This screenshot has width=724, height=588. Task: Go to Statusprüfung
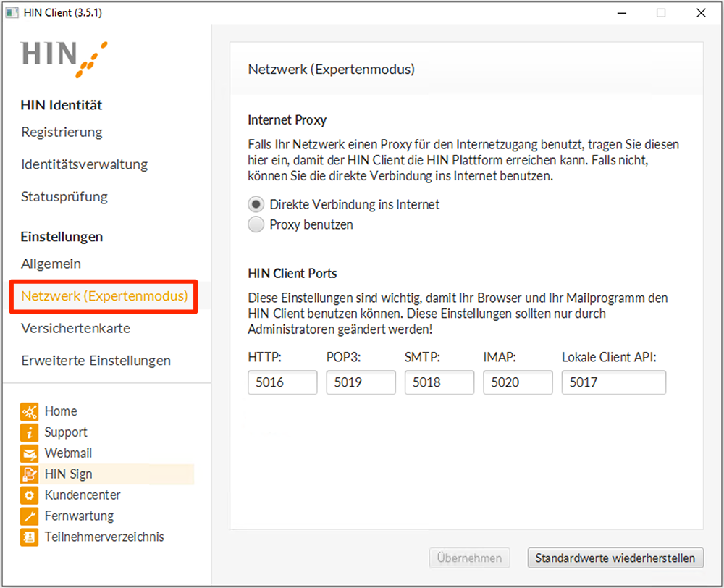(x=64, y=197)
